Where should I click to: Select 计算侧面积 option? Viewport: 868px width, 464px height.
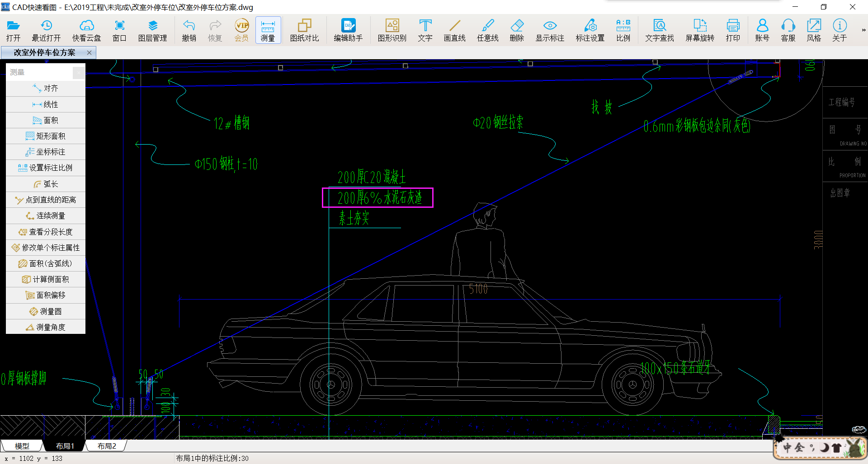[x=46, y=279]
